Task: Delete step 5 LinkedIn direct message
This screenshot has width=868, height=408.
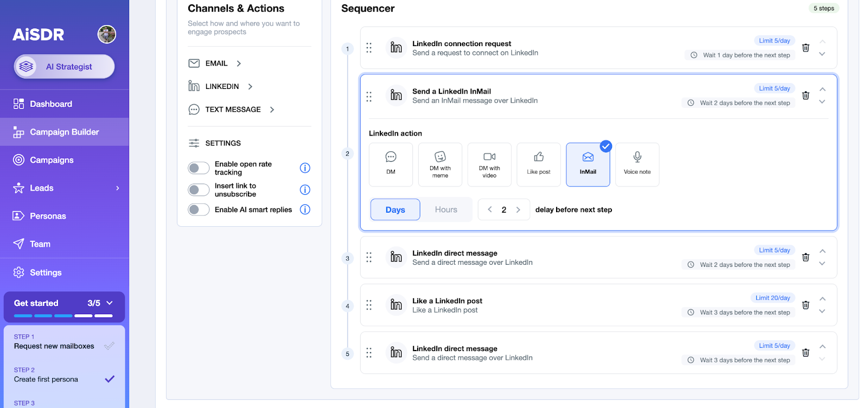Action: coord(806,353)
